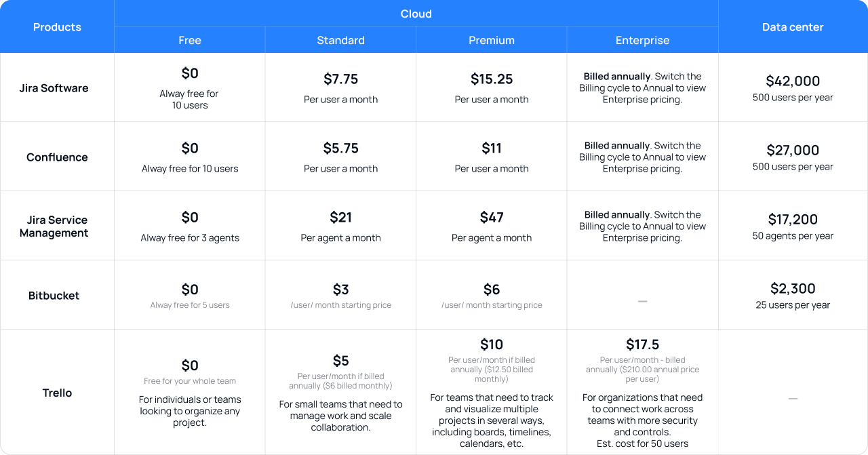Click the Products header cell
The image size is (868, 455).
[x=57, y=27]
